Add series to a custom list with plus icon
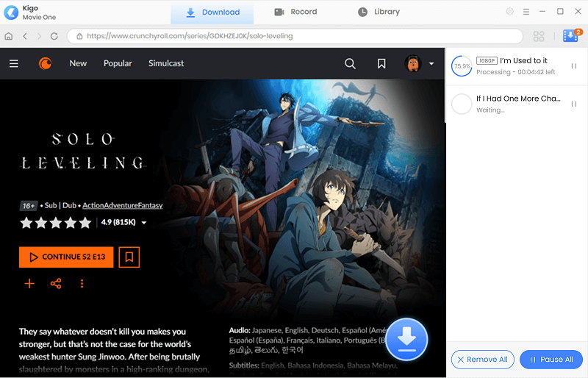The height and width of the screenshot is (378, 588). (x=29, y=283)
